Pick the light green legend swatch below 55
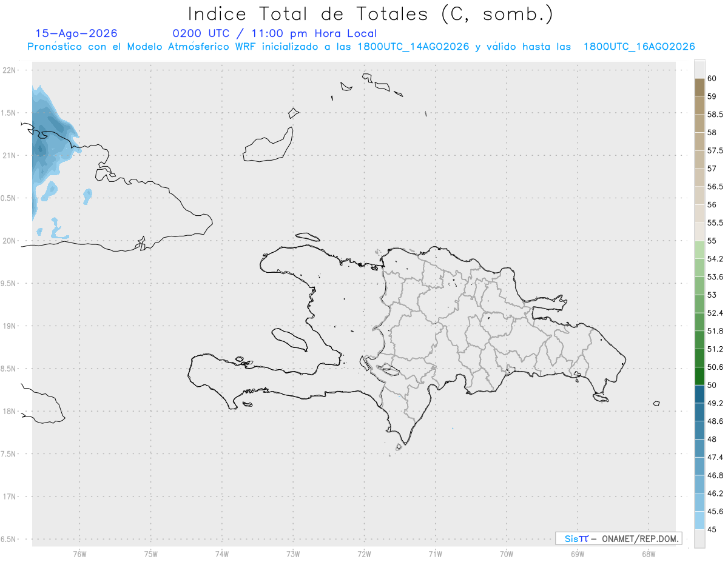 pyautogui.click(x=699, y=250)
